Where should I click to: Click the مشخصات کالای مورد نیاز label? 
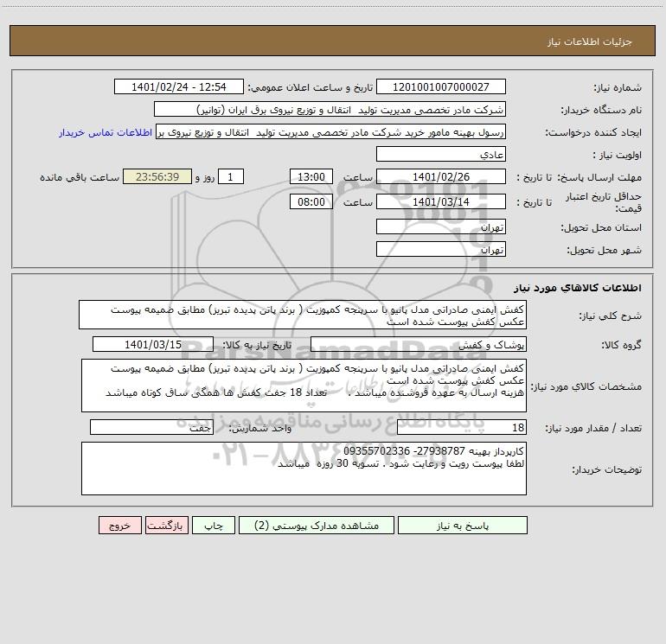click(586, 386)
